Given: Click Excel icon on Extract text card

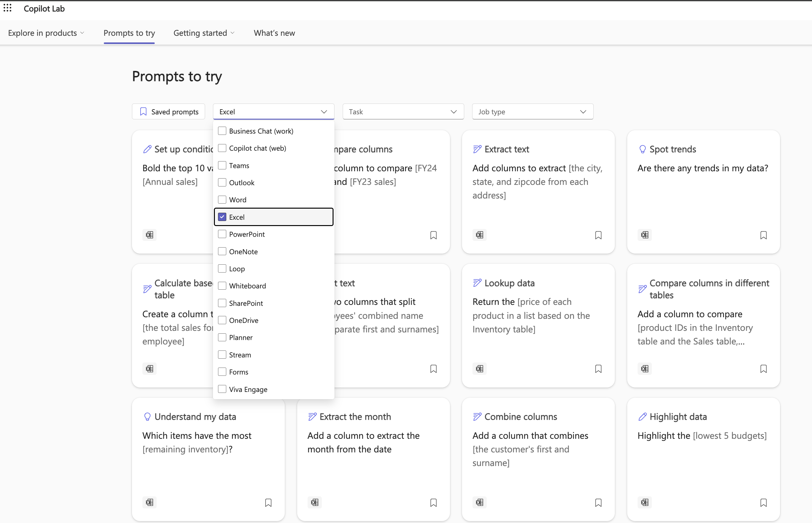Looking at the screenshot, I should coord(479,235).
